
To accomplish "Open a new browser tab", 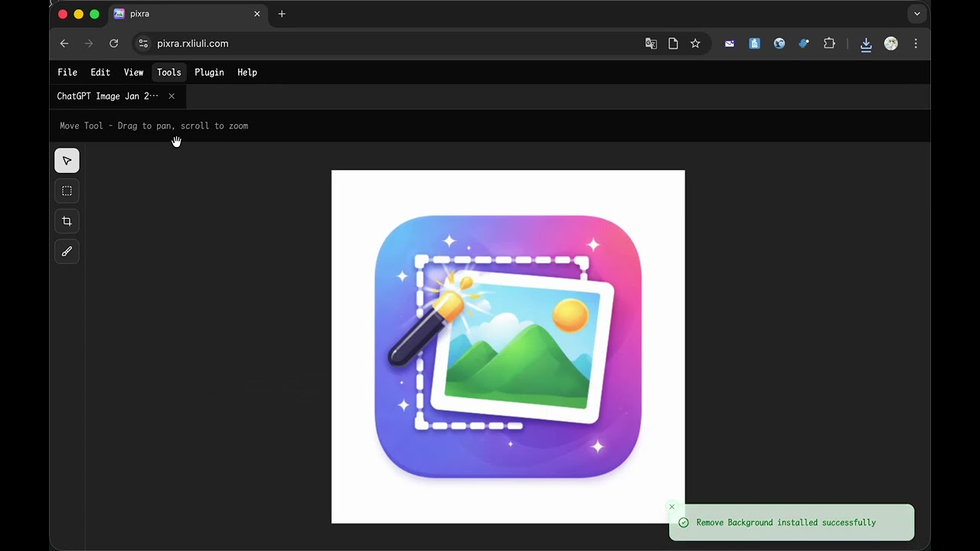I will coord(282,14).
